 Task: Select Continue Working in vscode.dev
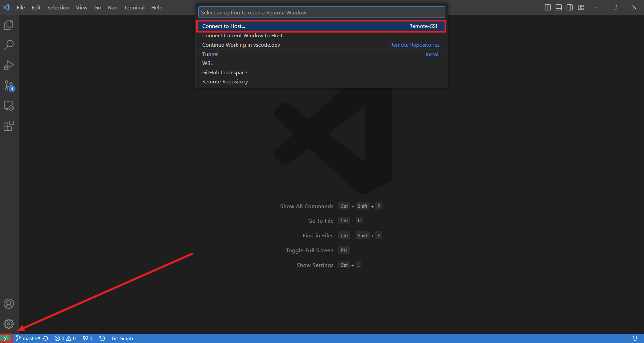(321, 45)
